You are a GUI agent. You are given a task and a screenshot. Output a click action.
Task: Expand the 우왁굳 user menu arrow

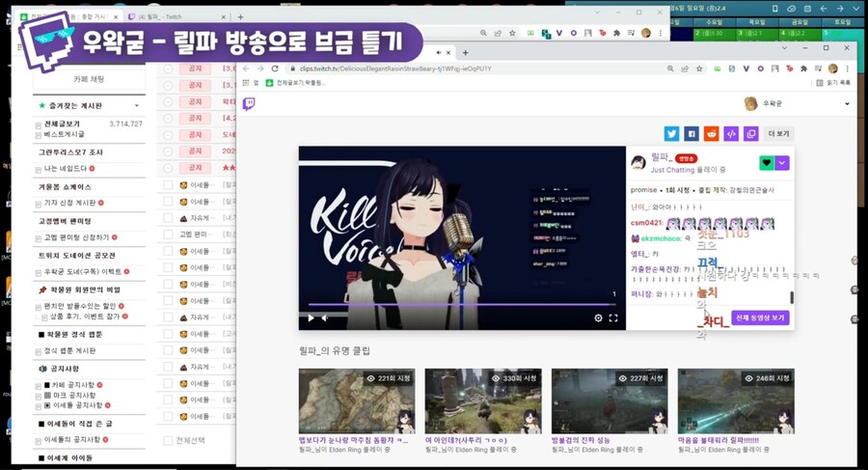847,103
